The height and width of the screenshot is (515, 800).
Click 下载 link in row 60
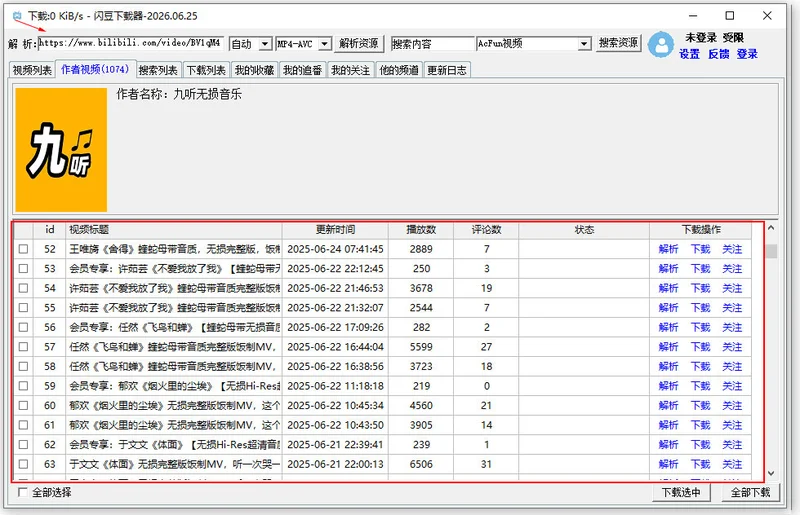pos(701,405)
